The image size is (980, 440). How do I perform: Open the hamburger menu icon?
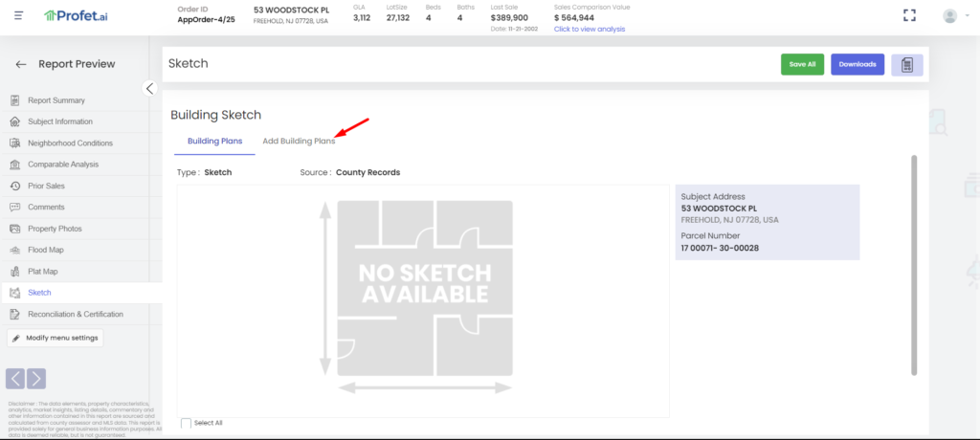click(18, 15)
